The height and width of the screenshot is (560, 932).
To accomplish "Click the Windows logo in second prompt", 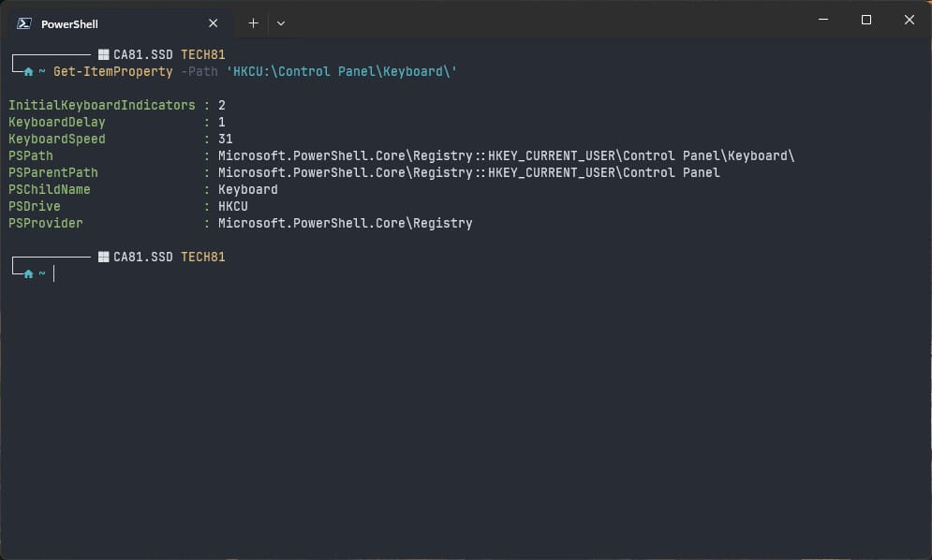I will [103, 257].
